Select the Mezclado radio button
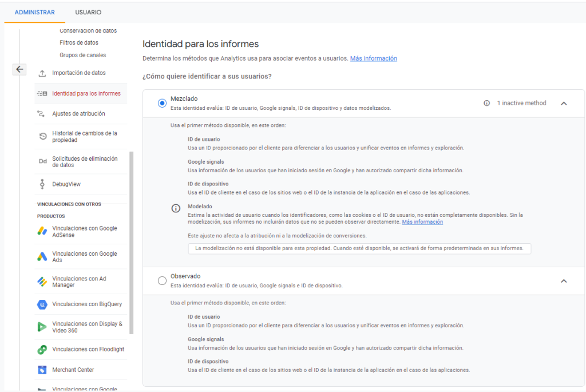 coord(162,103)
